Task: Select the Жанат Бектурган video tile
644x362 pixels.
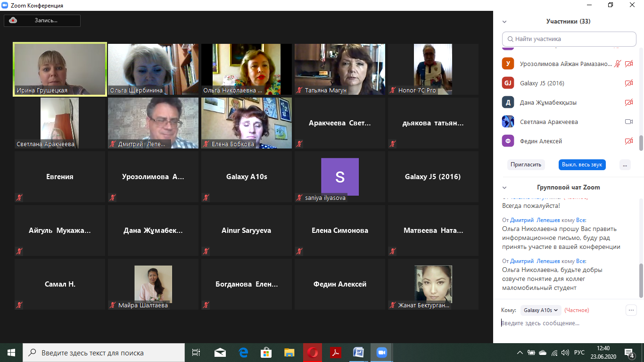Action: point(433,284)
